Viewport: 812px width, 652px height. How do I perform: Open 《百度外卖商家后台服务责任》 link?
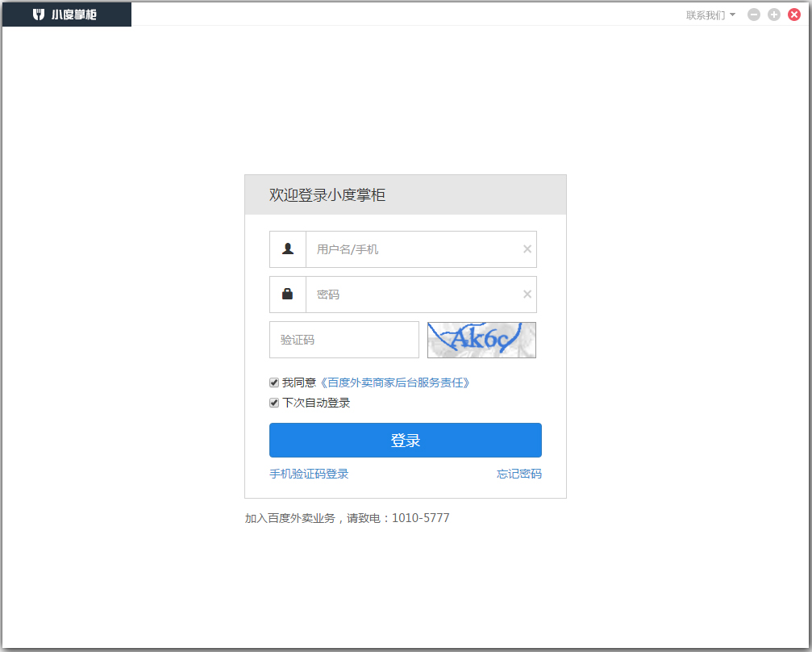394,382
